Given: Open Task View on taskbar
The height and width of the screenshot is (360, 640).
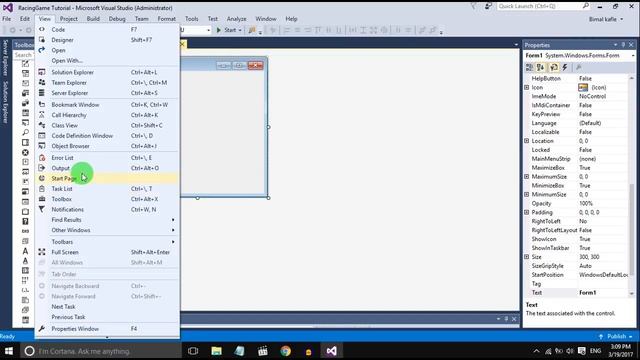Looking at the screenshot, I should [193, 351].
